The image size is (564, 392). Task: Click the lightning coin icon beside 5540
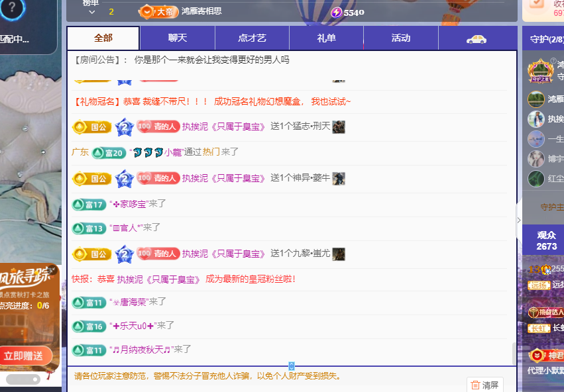[336, 13]
